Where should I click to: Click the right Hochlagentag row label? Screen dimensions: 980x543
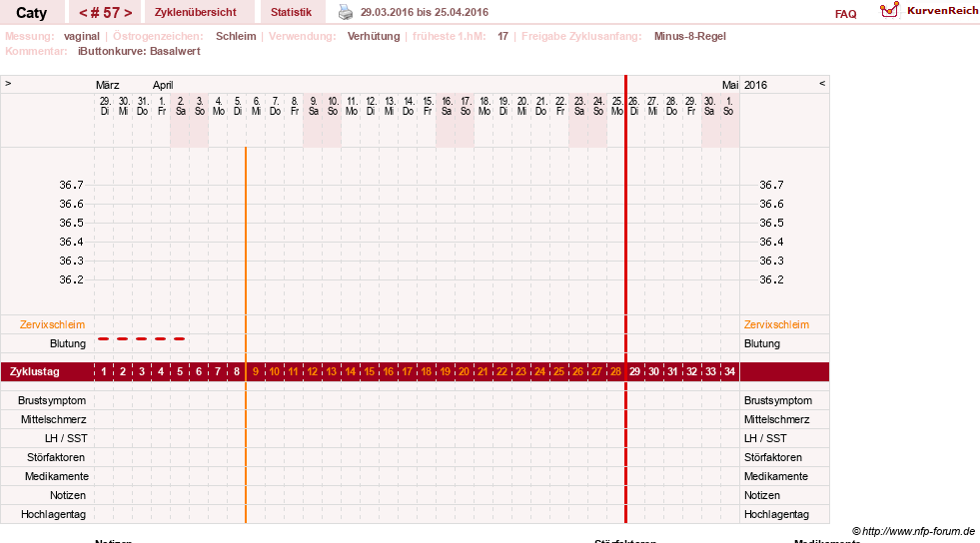tap(776, 514)
